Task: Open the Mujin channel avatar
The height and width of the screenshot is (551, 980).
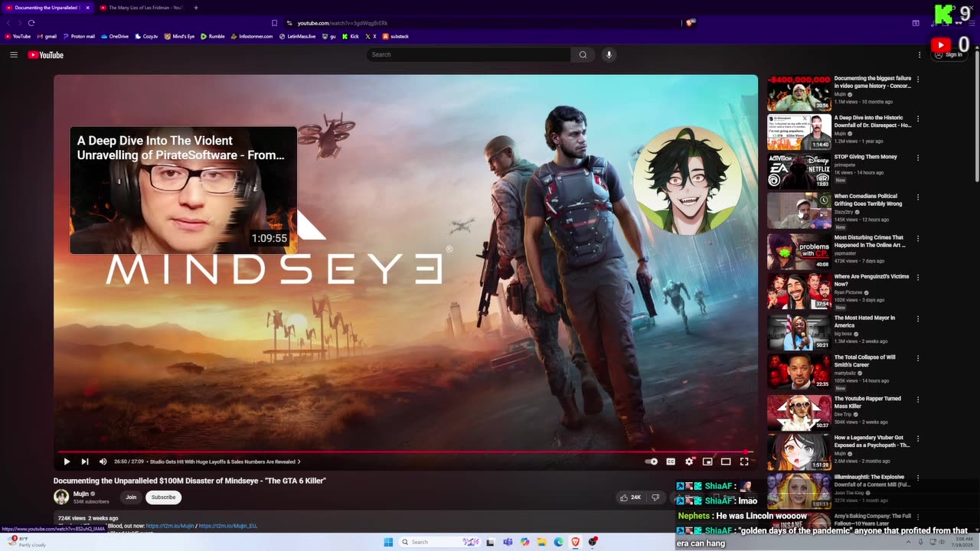Action: pos(61,497)
